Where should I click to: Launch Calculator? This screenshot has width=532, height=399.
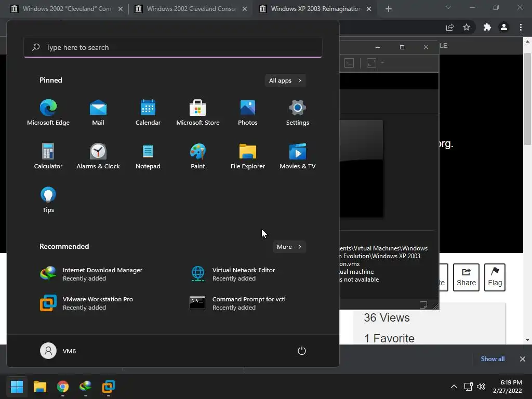click(48, 156)
